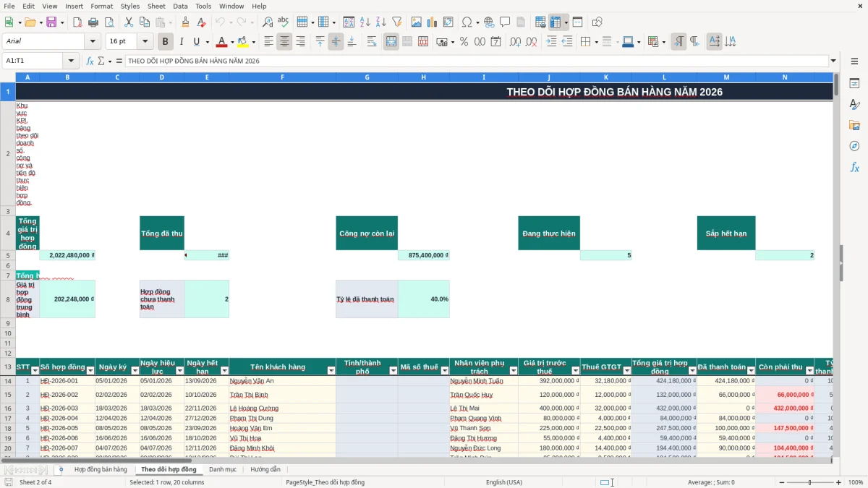Open the Font Size dropdown showing 16 pt
Screen dimensions: 868x488
pyautogui.click(x=145, y=42)
